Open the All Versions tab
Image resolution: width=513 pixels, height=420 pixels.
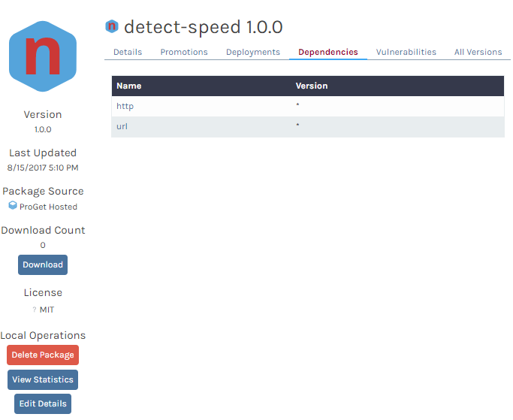478,52
